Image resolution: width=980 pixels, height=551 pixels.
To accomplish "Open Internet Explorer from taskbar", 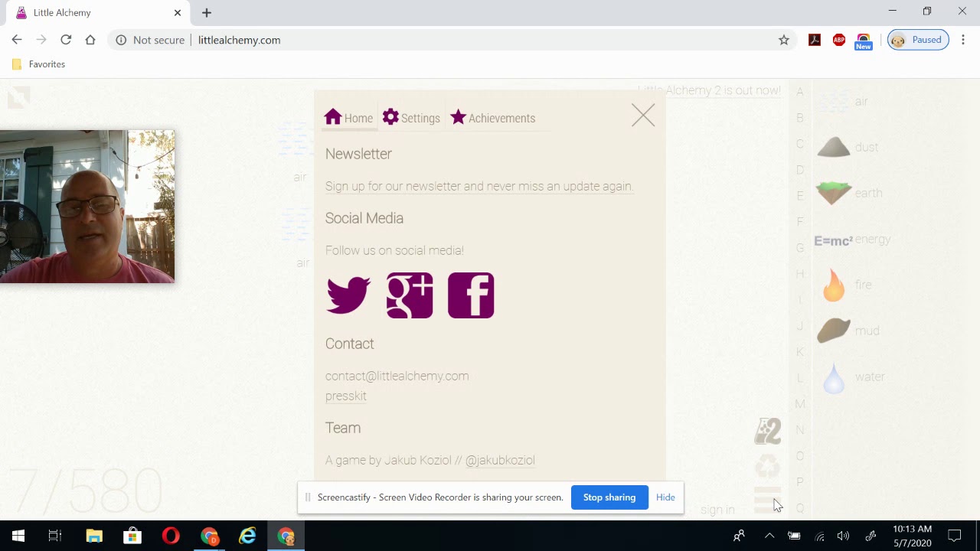I will click(x=247, y=536).
